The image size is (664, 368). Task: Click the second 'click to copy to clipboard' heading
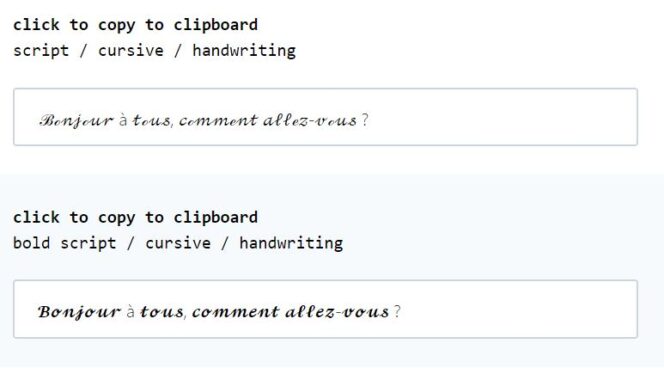click(x=136, y=218)
